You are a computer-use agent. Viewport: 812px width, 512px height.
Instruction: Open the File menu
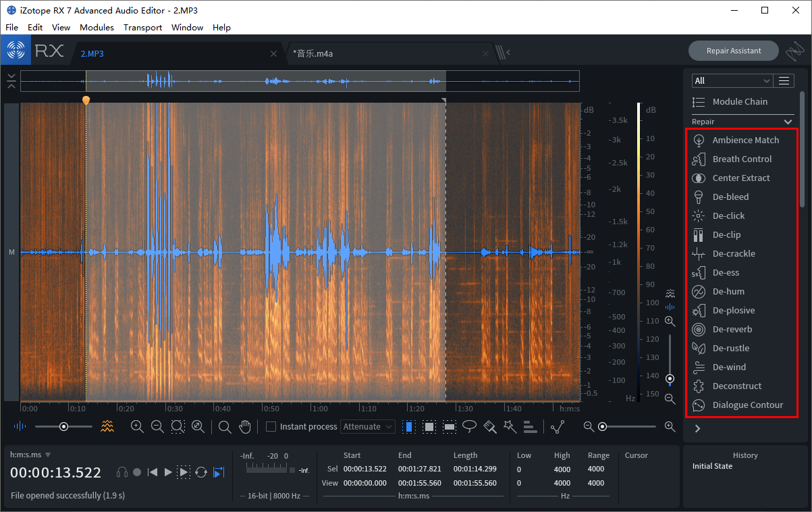[x=12, y=28]
